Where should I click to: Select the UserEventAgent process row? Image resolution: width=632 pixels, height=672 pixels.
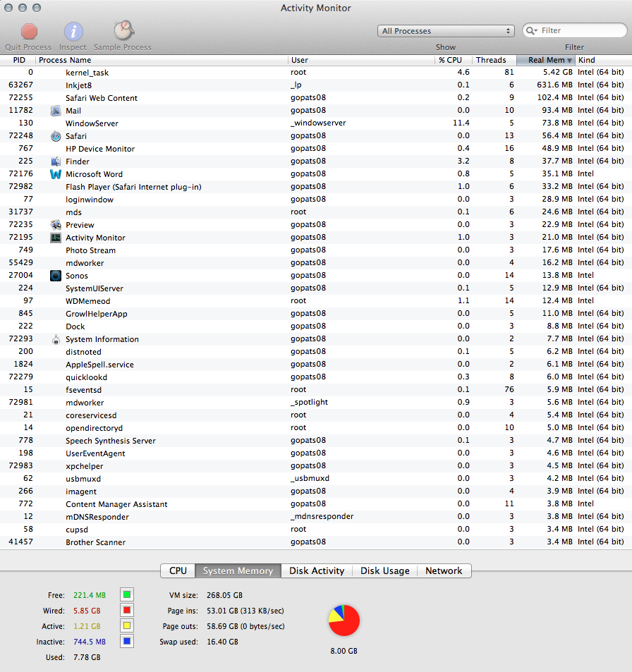pyautogui.click(x=316, y=453)
